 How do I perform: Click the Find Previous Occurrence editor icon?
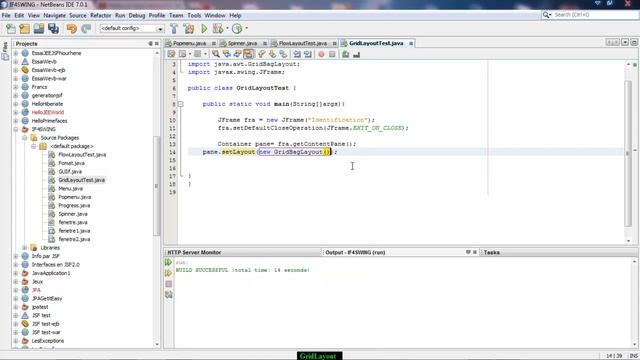[x=226, y=54]
